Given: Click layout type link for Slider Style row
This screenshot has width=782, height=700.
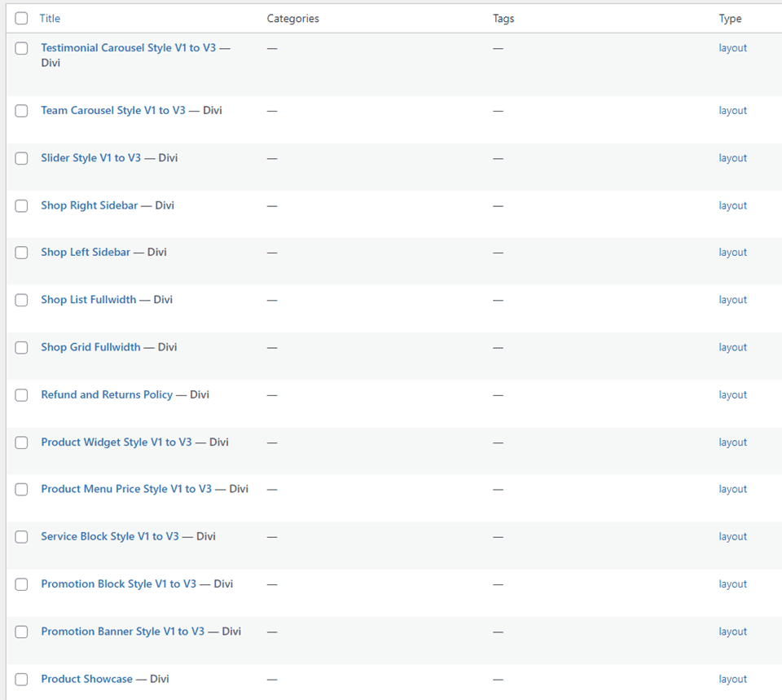Looking at the screenshot, I should [x=732, y=158].
